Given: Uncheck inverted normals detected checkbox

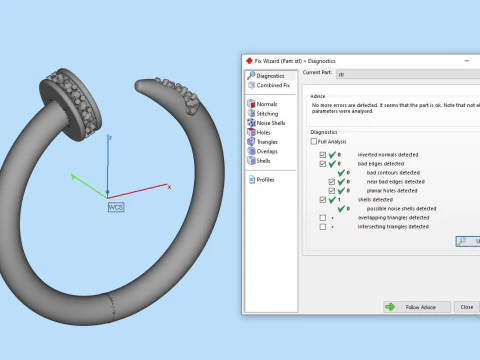Looking at the screenshot, I should [x=322, y=155].
